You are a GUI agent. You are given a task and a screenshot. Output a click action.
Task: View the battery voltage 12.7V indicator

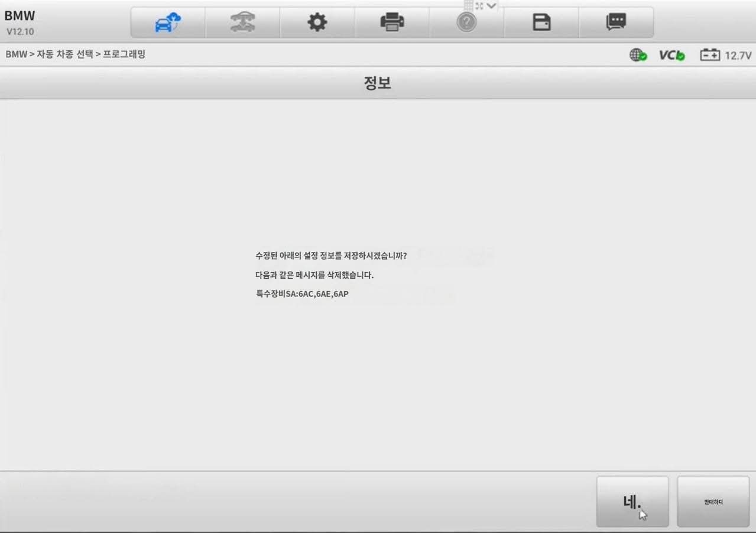[725, 55]
